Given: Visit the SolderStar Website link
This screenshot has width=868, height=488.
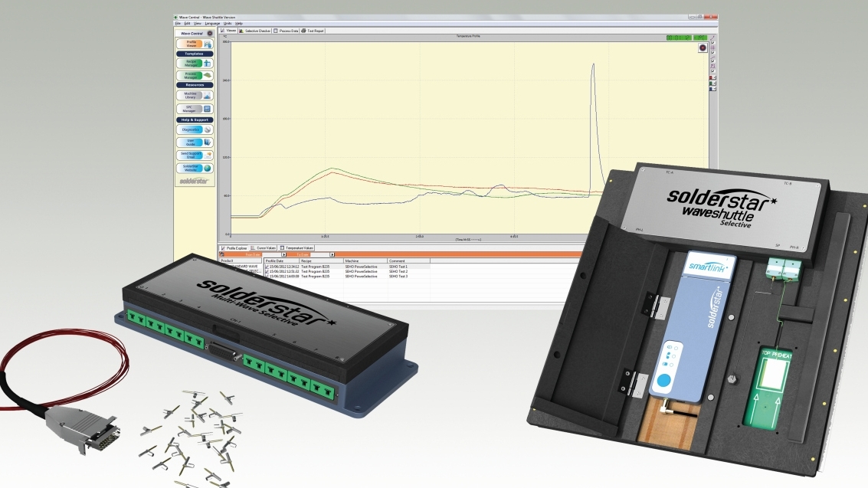Looking at the screenshot, I should [195, 168].
